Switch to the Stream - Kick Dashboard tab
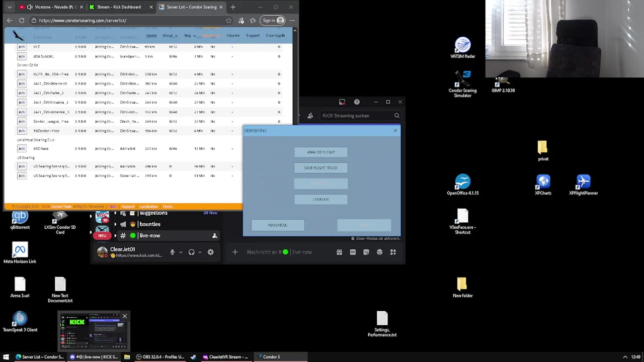 121,7
